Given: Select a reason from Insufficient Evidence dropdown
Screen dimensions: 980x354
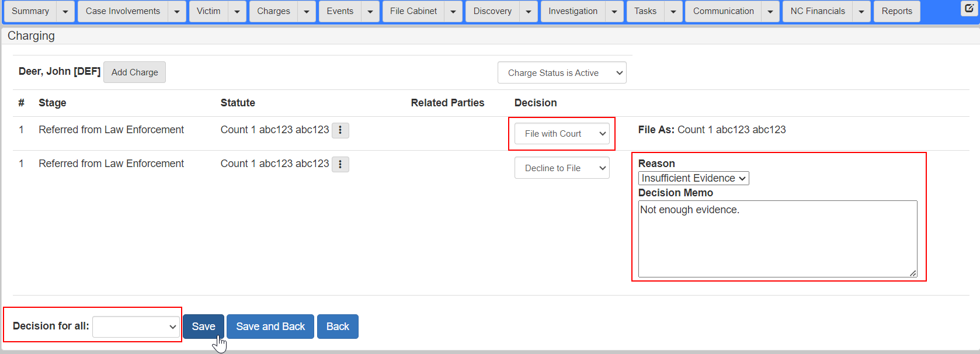Looking at the screenshot, I should [x=693, y=178].
